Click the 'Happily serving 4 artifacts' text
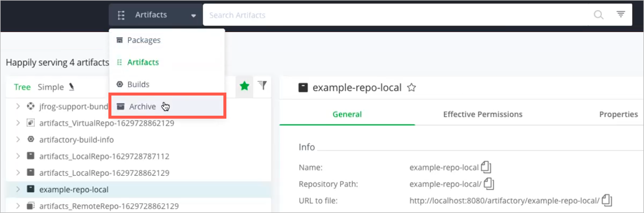The image size is (644, 213). pyautogui.click(x=58, y=63)
